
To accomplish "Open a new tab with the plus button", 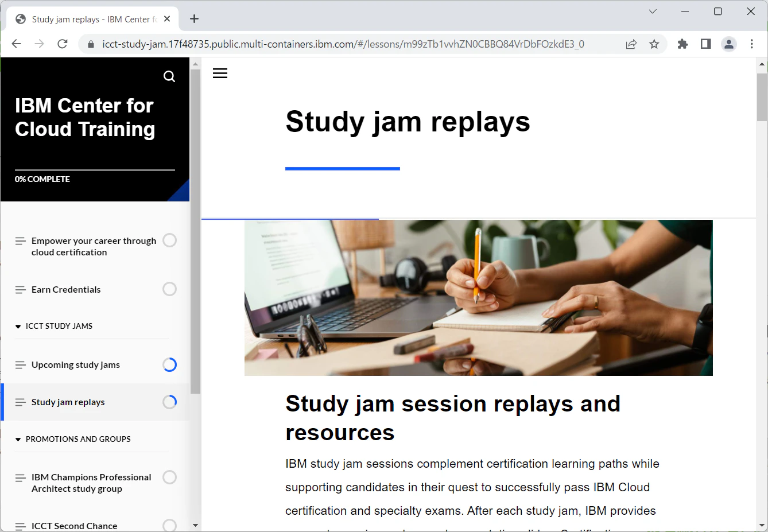I will point(195,19).
